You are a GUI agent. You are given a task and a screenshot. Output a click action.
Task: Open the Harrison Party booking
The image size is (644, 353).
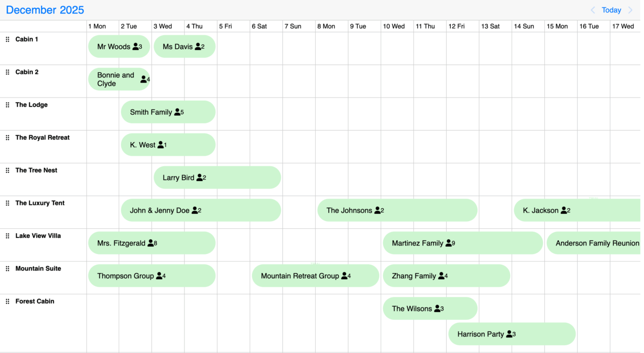coord(512,334)
